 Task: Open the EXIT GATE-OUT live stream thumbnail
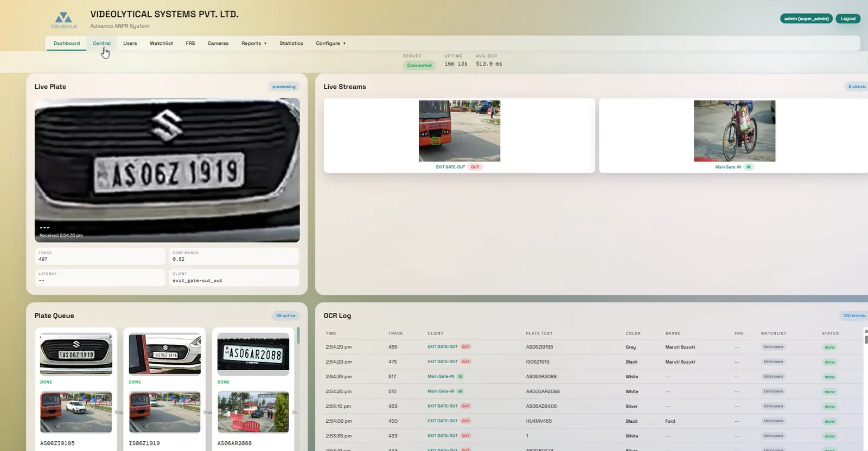pos(459,131)
